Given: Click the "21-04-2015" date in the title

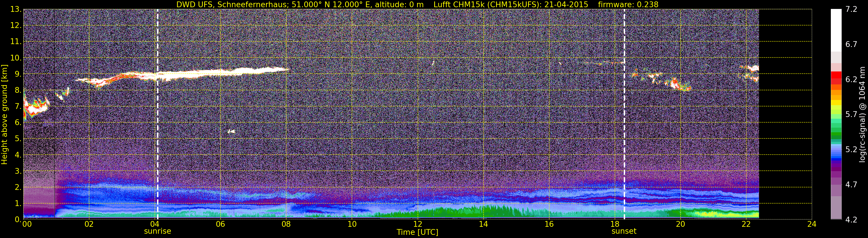Looking at the screenshot, I should point(566,4).
